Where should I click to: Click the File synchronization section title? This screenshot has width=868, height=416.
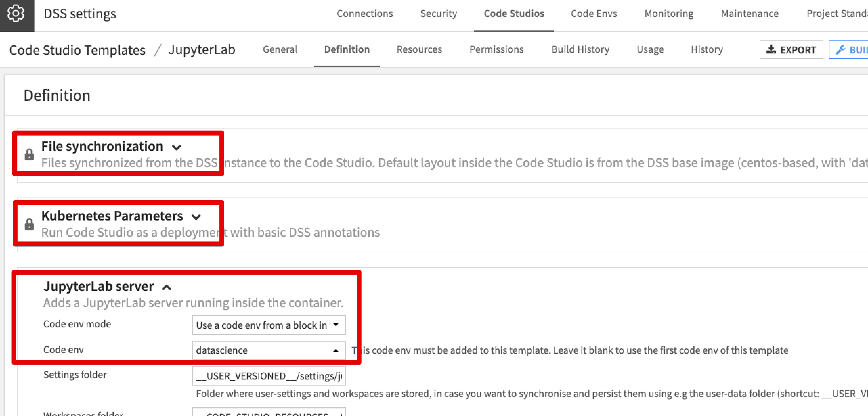(x=102, y=146)
